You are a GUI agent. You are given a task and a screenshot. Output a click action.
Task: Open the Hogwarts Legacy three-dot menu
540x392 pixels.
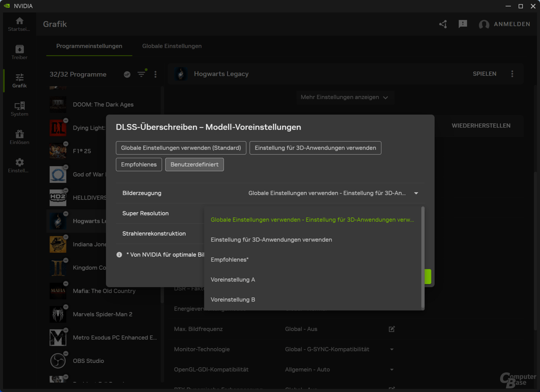click(512, 73)
